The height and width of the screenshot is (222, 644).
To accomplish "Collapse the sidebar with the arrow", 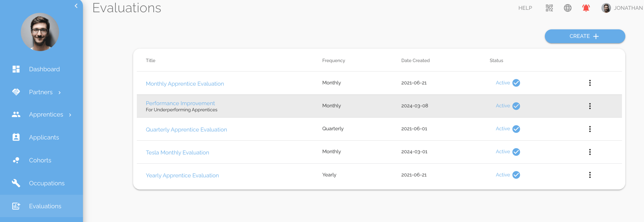I will tap(76, 6).
